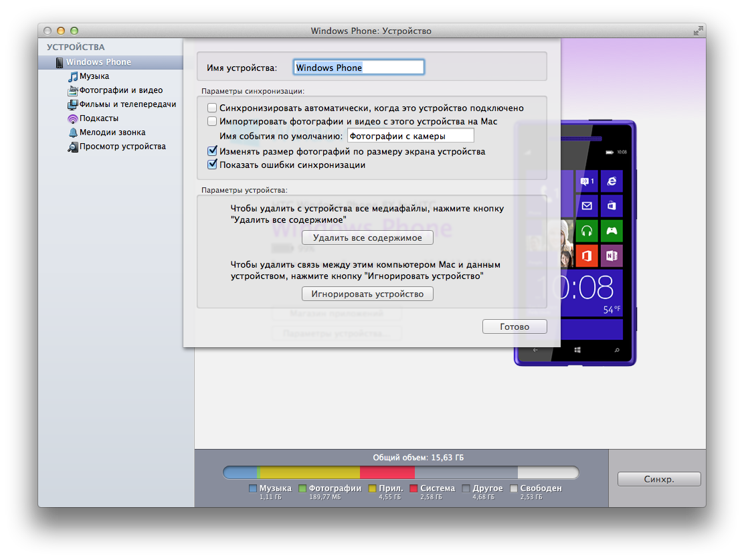Click the red Система storage bar segment
This screenshot has height=560, width=744.
[x=387, y=472]
